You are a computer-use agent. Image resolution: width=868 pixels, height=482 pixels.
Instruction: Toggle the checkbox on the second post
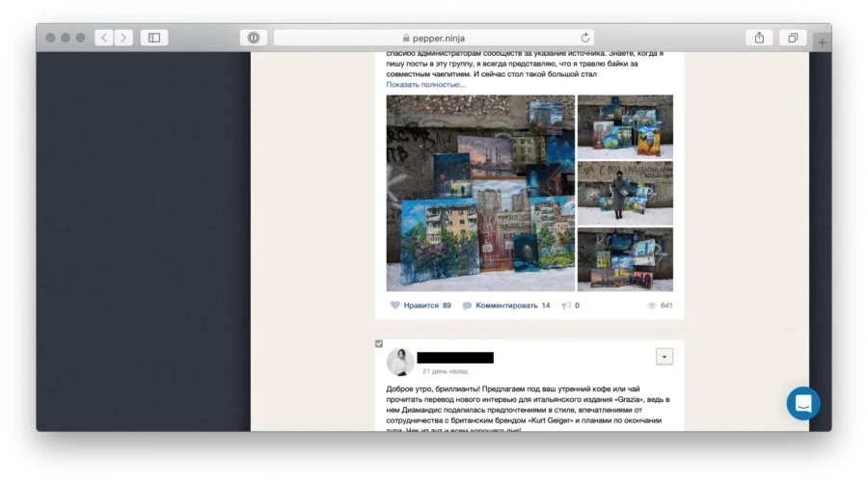click(x=379, y=343)
